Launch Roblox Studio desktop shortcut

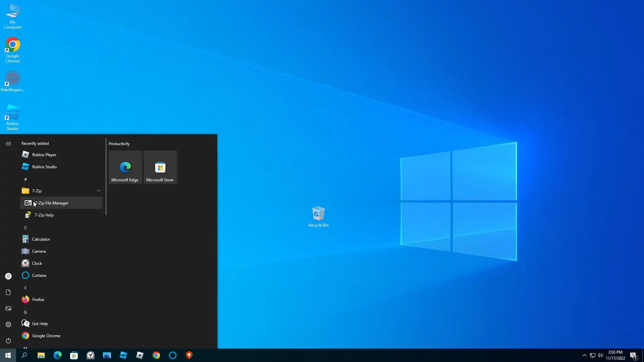(12, 117)
